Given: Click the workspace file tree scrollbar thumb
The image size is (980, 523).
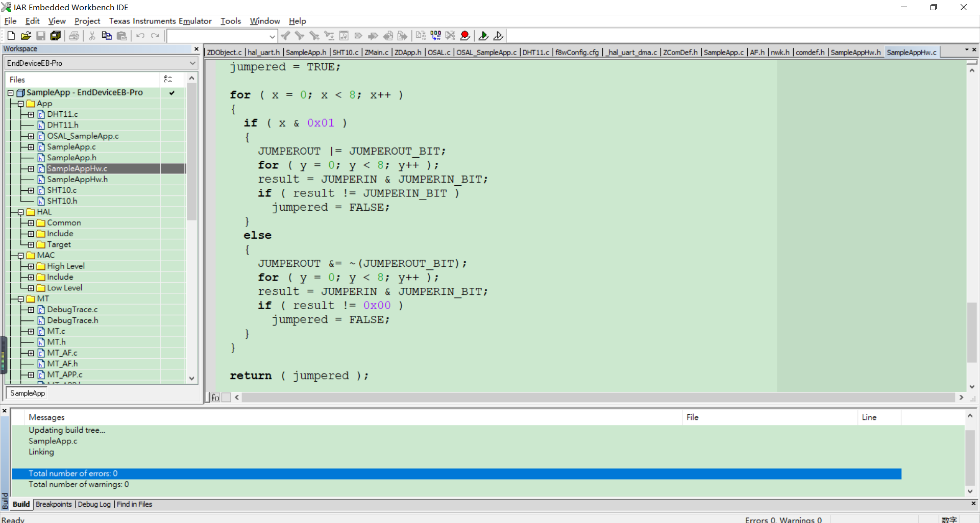Looking at the screenshot, I should 192,152.
